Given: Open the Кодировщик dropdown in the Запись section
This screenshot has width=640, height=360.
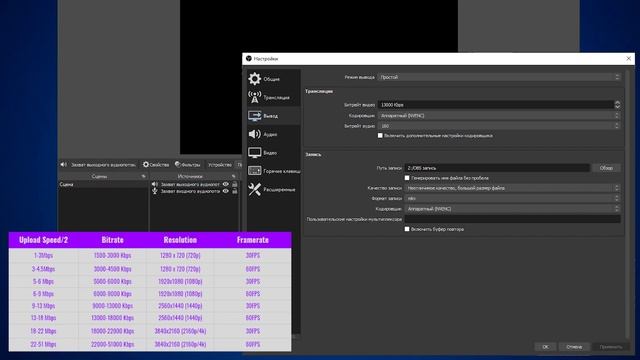Looking at the screenshot, I should [513, 209].
